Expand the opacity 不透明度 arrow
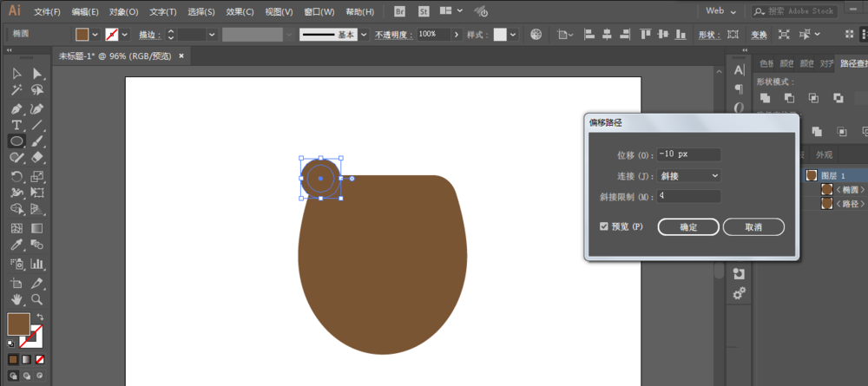Screen dimensions: 868x386 click(x=457, y=35)
